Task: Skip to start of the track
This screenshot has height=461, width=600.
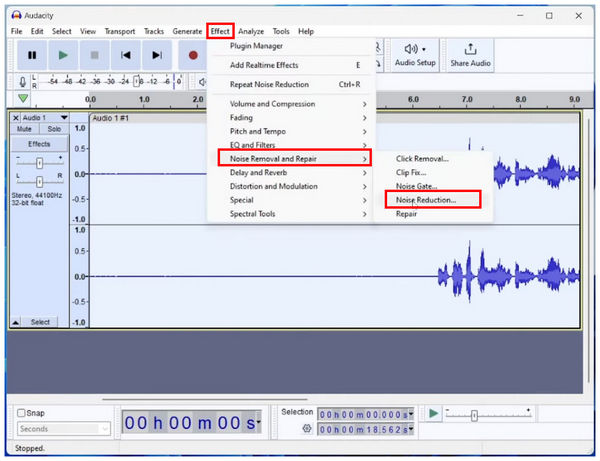Action: pos(126,55)
